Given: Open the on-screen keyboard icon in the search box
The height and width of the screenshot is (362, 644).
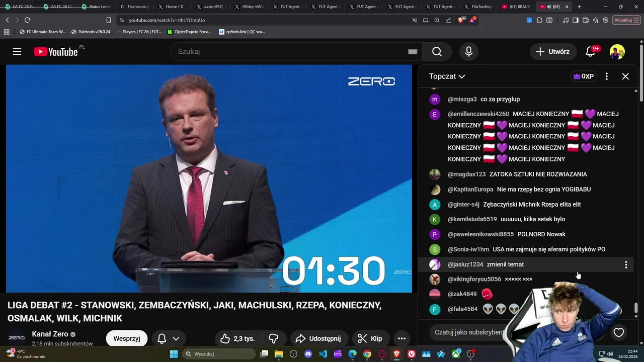Looking at the screenshot, I should click(413, 52).
